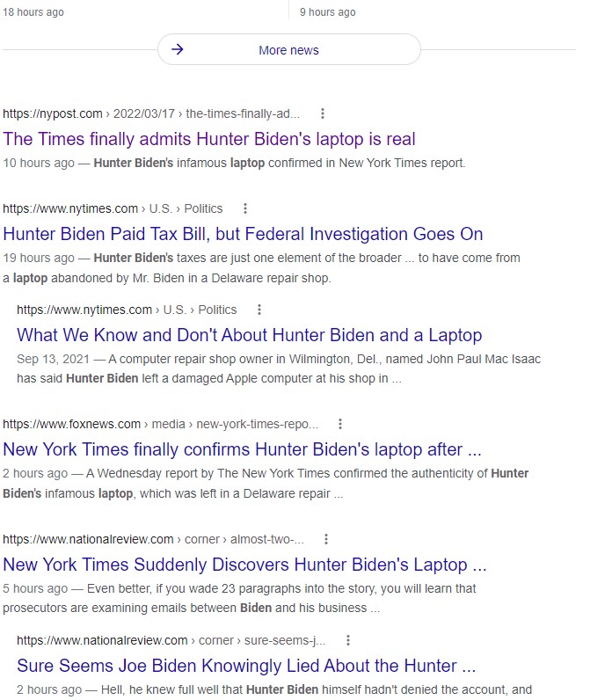Click snippet 'Even better, if you wade 23 paragraphs'
The height and width of the screenshot is (700, 612).
[x=239, y=598]
